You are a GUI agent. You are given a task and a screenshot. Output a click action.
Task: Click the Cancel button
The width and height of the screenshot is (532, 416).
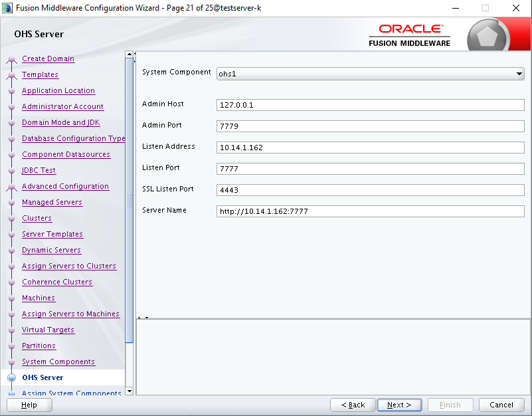pyautogui.click(x=501, y=405)
